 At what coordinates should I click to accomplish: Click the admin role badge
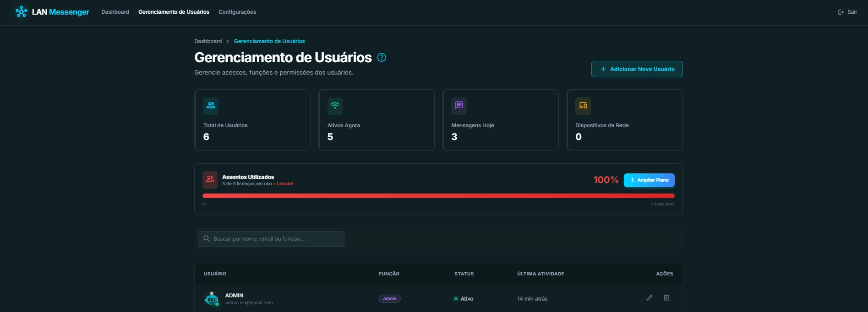coord(390,299)
